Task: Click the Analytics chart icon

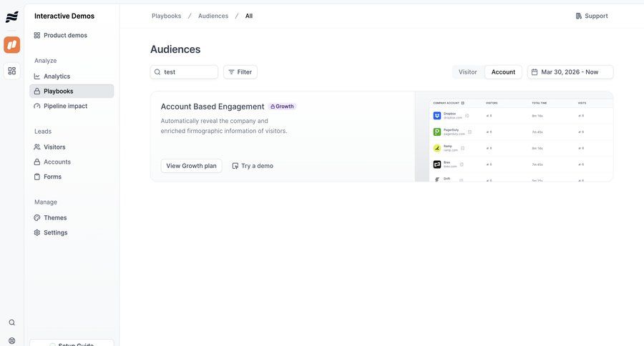Action: 37,76
